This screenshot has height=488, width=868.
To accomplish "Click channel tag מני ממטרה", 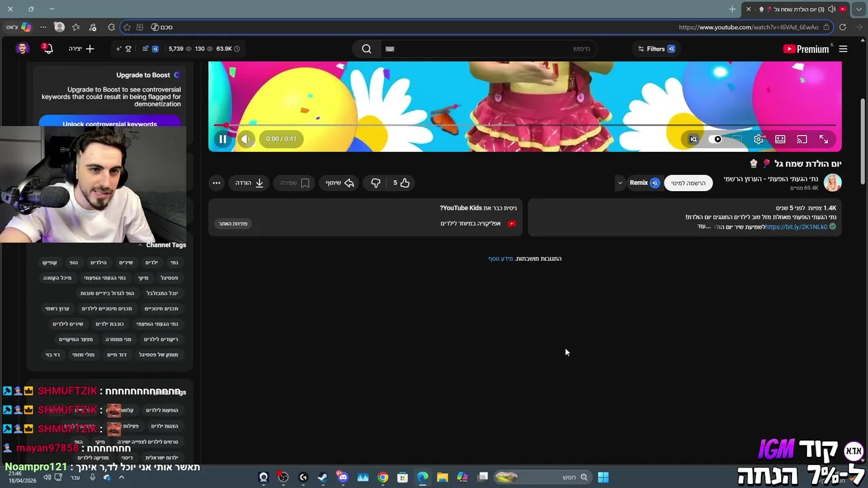I will (119, 340).
